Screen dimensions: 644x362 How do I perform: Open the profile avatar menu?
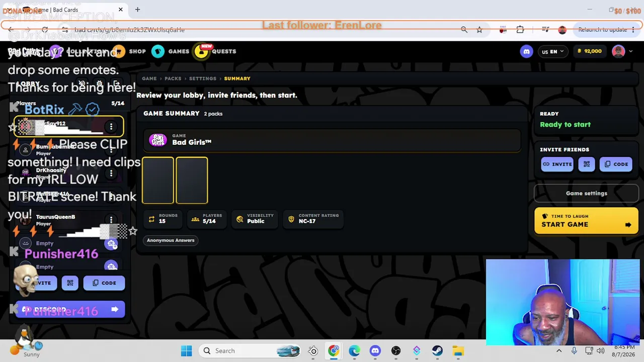coord(622,51)
